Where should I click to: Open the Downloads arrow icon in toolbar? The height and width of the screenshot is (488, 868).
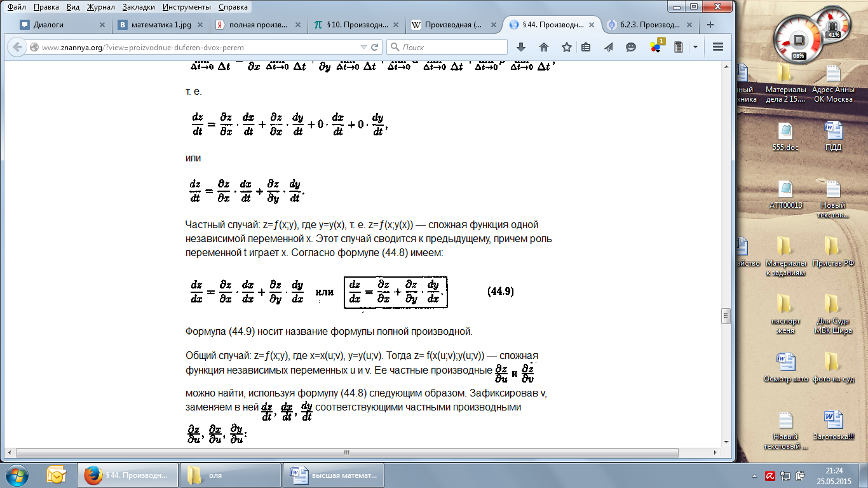(x=521, y=47)
